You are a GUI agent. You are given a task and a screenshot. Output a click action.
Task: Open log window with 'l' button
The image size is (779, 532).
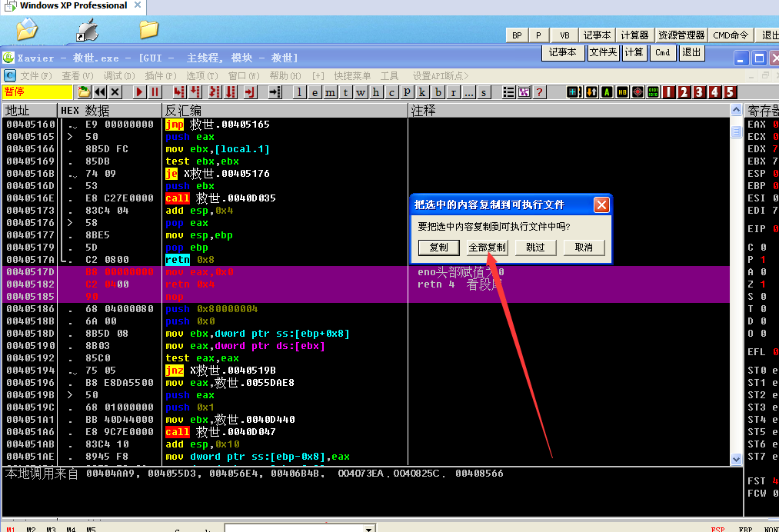[299, 92]
